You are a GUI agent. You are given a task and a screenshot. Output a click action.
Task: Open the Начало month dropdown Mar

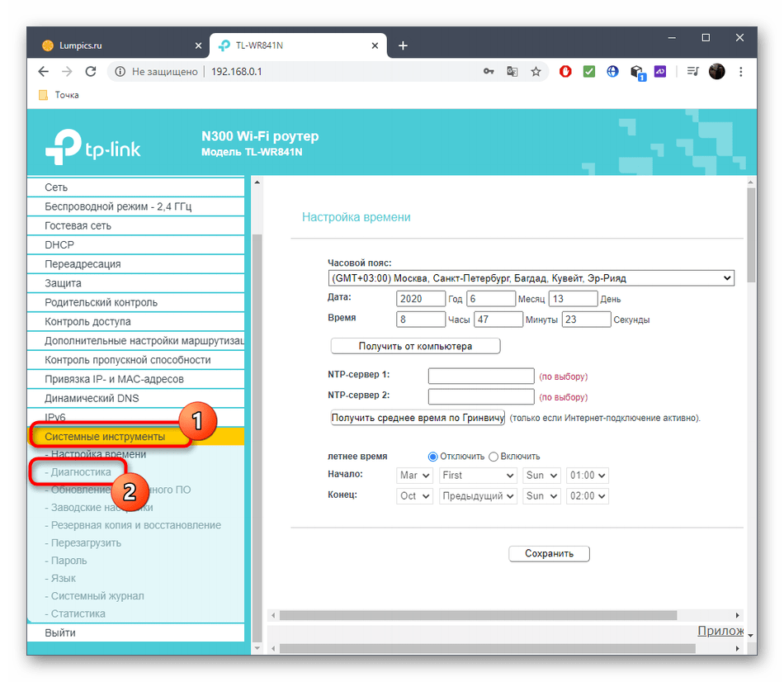(x=414, y=476)
